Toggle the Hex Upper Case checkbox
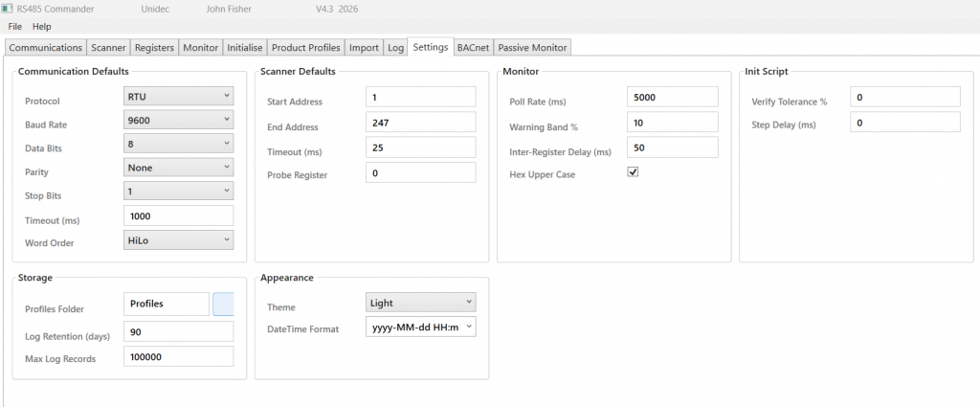980x407 pixels. [x=633, y=172]
